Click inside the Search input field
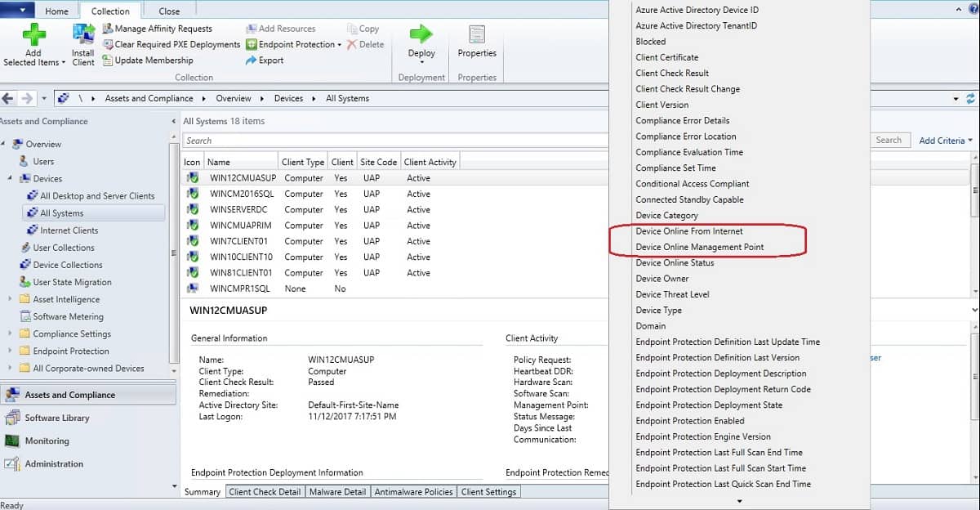Viewport: 980px width, 510px height. (x=395, y=141)
